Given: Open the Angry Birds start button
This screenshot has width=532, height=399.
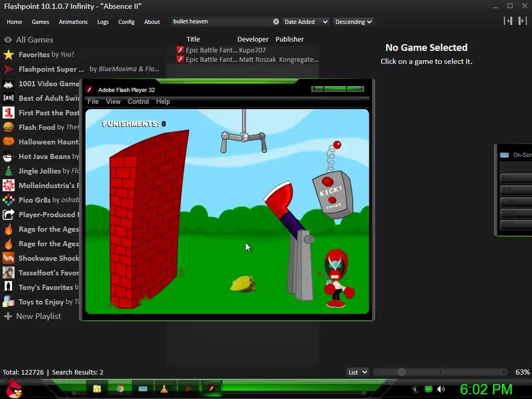Looking at the screenshot, I should pos(14,389).
